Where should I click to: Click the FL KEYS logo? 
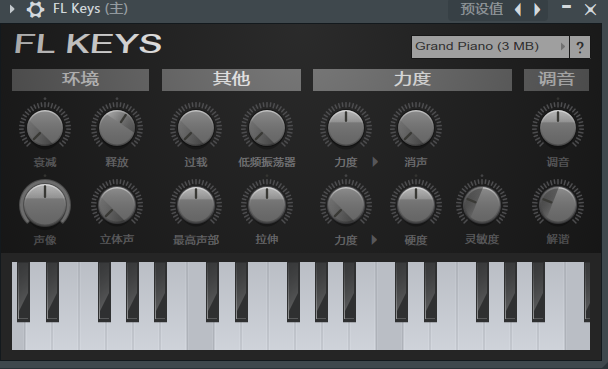click(x=88, y=43)
